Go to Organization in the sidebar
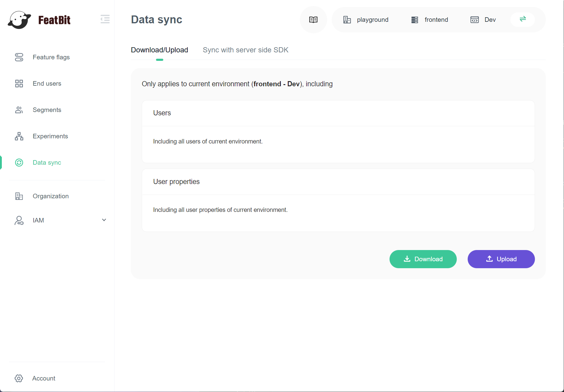The height and width of the screenshot is (392, 564). (x=51, y=196)
